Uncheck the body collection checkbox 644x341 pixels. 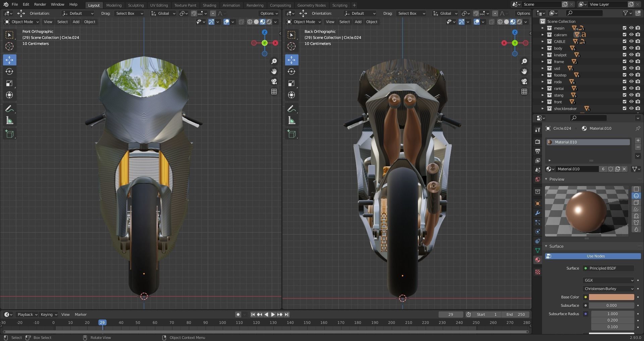point(624,48)
